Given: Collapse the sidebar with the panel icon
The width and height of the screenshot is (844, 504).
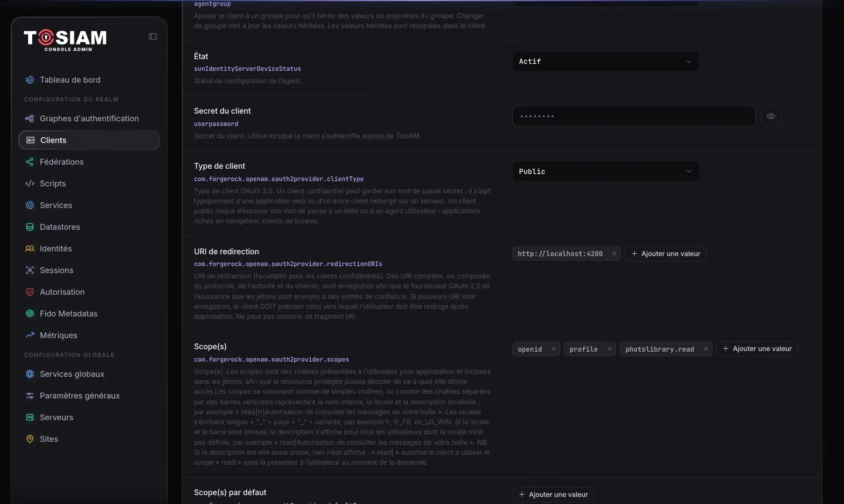Looking at the screenshot, I should click(x=152, y=36).
